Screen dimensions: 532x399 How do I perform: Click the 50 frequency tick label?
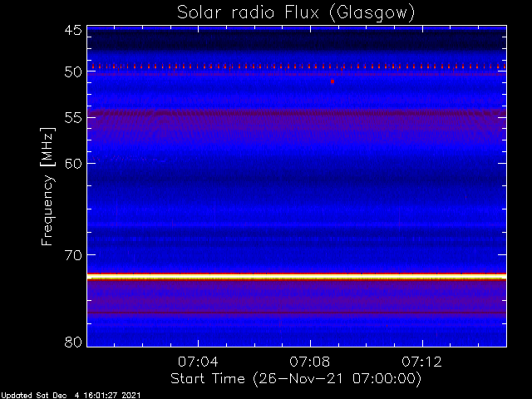click(x=73, y=72)
